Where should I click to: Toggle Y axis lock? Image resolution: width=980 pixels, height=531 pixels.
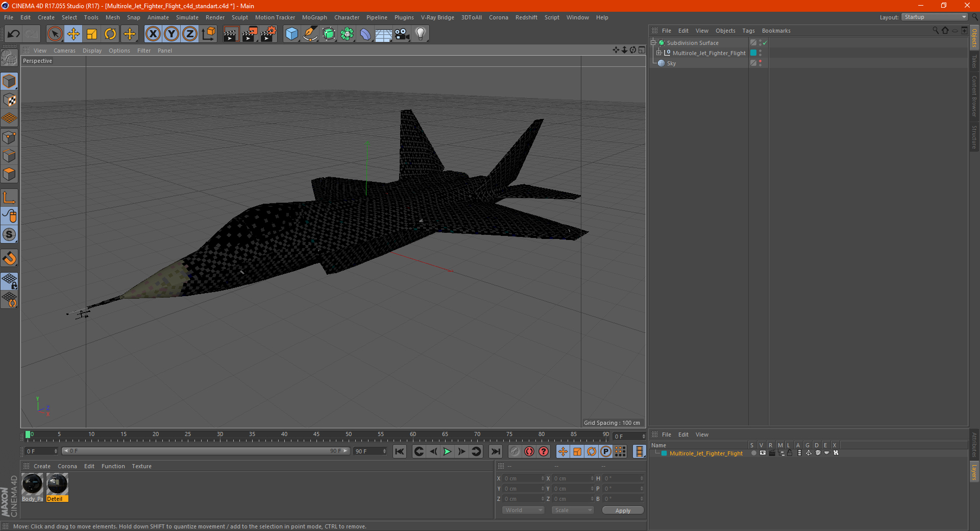(171, 34)
